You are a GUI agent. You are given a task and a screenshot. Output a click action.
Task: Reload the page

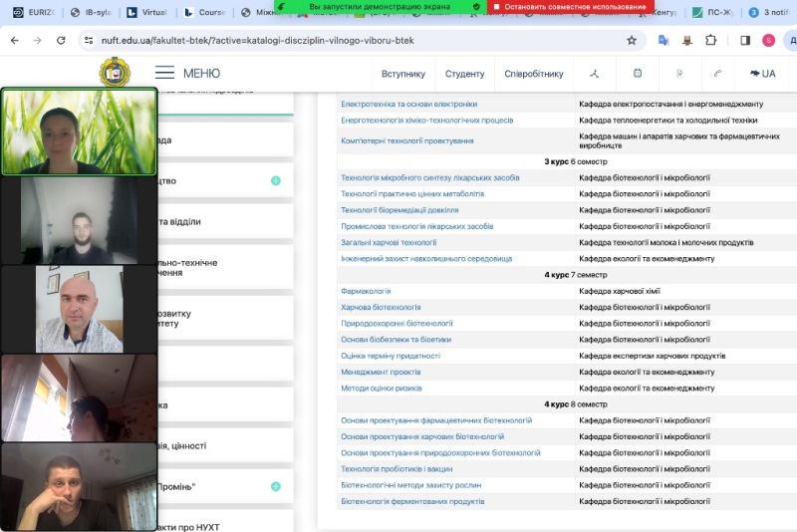62,41
